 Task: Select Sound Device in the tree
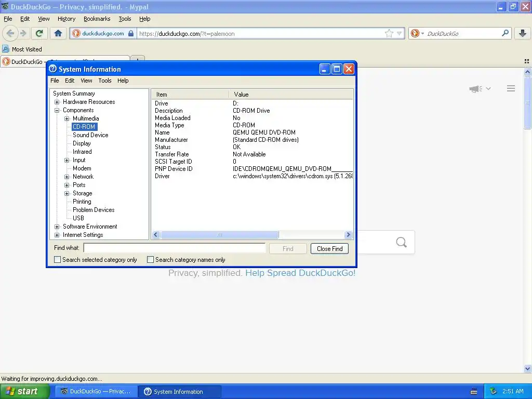click(90, 135)
